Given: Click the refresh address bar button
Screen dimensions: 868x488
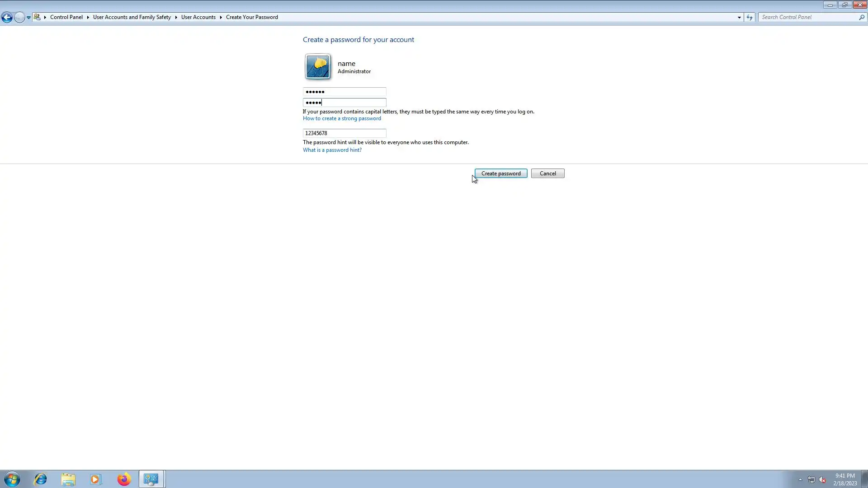Looking at the screenshot, I should tap(750, 17).
